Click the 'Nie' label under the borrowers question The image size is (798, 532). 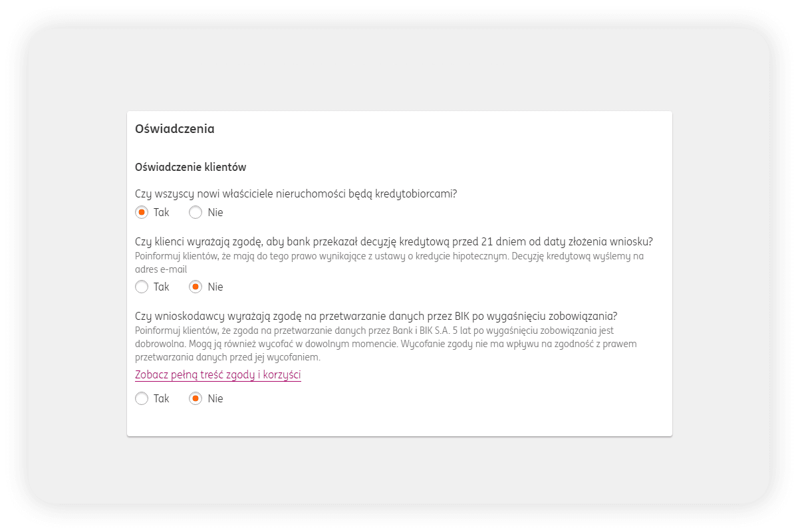215,213
